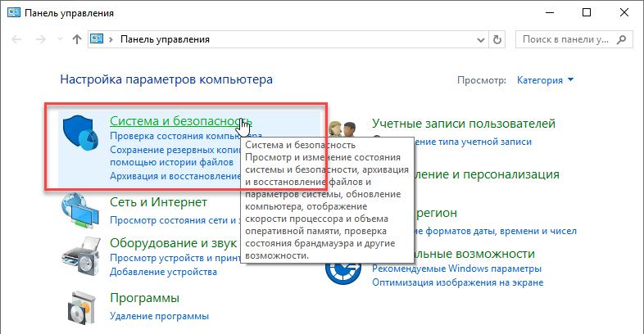Click the account type change link

(x=472, y=142)
